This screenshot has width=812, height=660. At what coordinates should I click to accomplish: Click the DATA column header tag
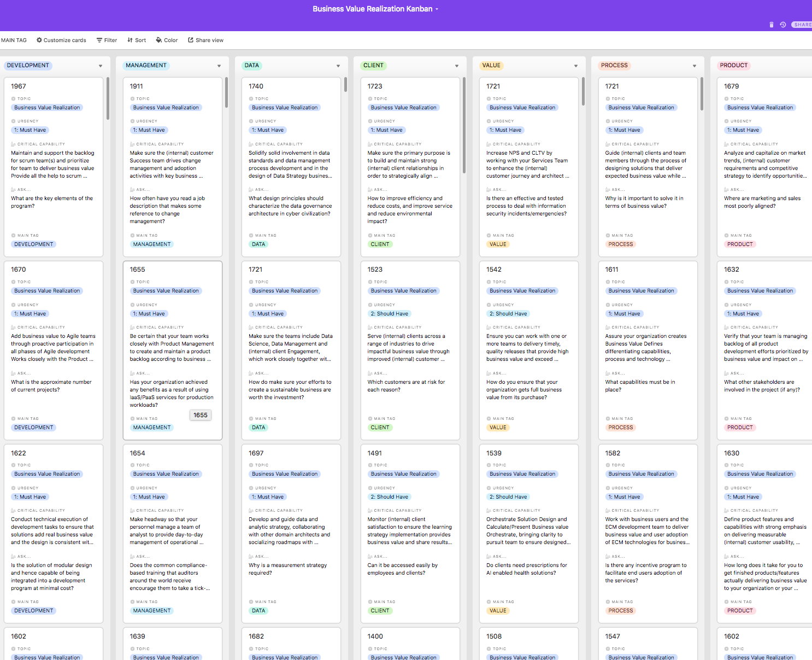251,66
